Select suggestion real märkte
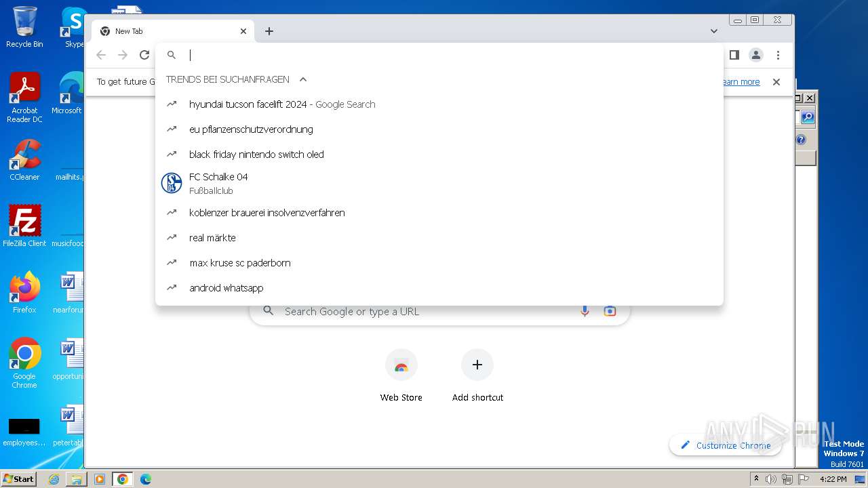This screenshot has width=868, height=488. coord(439,238)
